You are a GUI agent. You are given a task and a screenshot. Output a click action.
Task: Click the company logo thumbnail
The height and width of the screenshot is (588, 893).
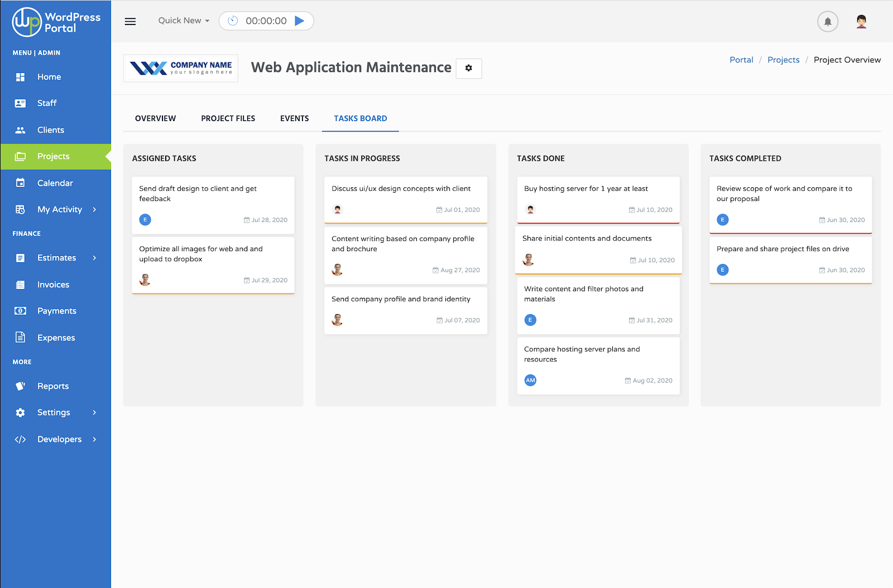point(181,68)
